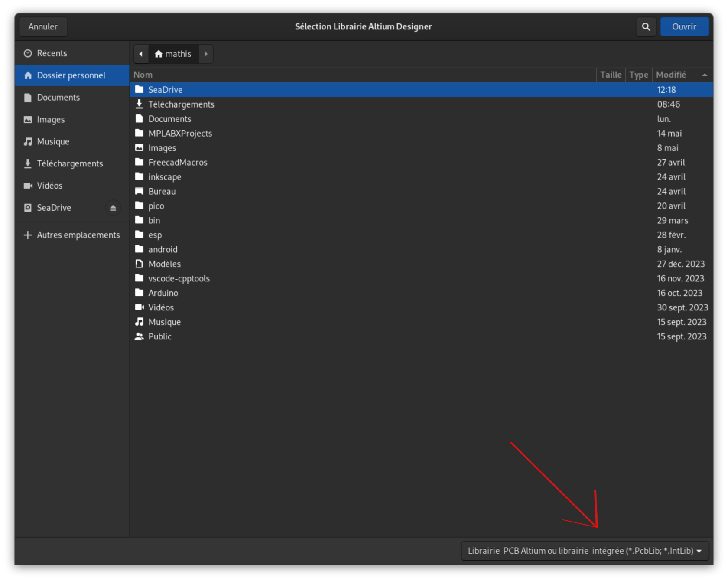Select the row modified 27 déc. 2023
This screenshot has width=728, height=581.
click(x=421, y=264)
